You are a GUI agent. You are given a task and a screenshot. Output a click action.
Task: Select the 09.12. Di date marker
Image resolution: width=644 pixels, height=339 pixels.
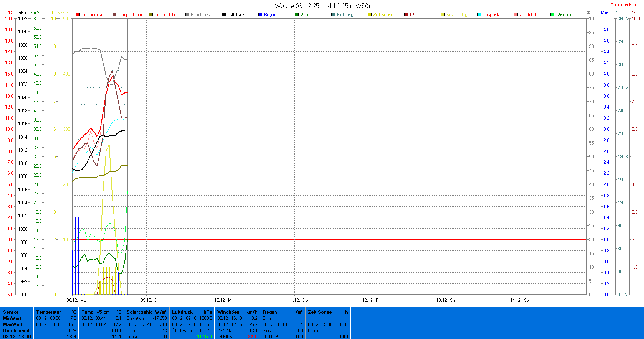(149, 300)
